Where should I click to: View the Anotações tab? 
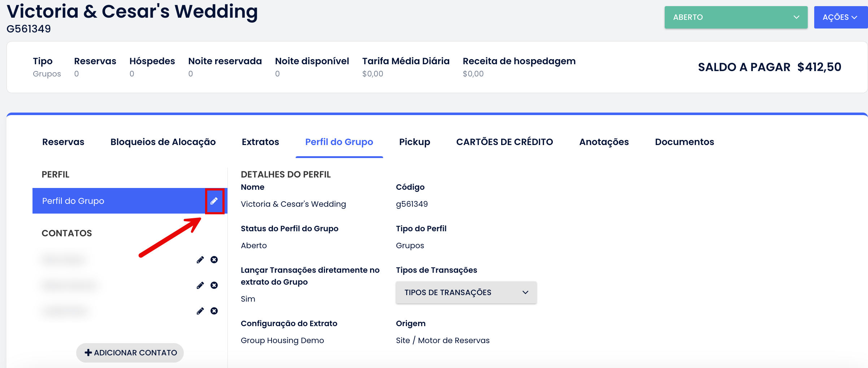604,142
